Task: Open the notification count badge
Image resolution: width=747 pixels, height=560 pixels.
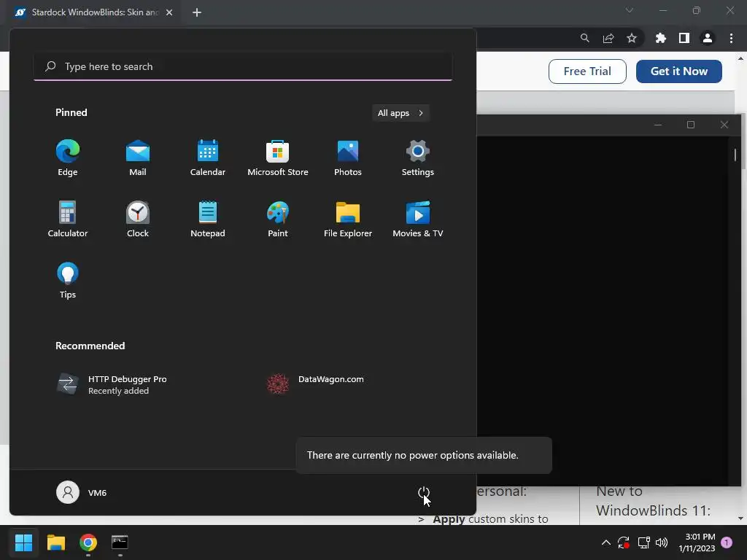Action: pyautogui.click(x=727, y=542)
